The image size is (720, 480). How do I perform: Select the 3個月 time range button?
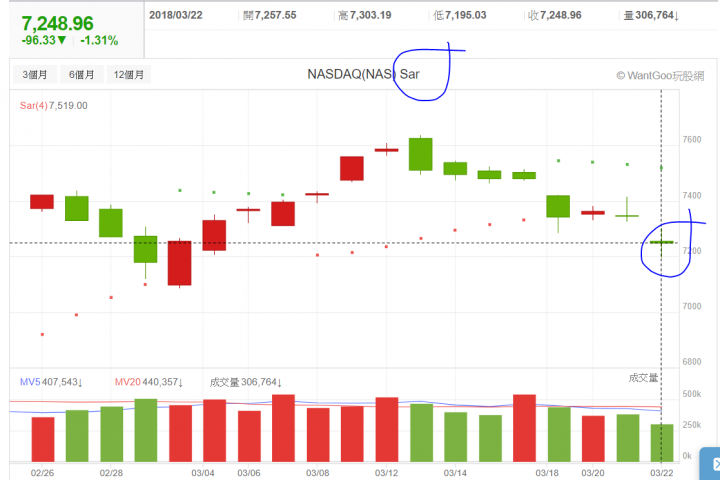(35, 74)
